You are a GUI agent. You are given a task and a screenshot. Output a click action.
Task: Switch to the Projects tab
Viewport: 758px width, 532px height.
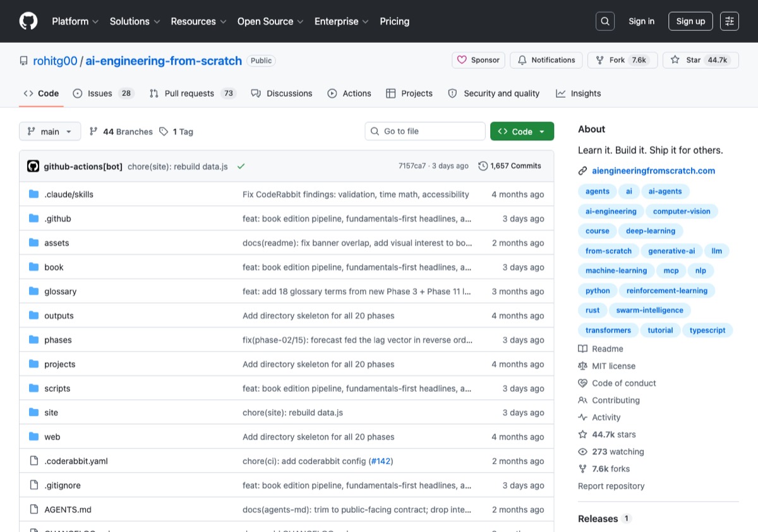pyautogui.click(x=409, y=93)
